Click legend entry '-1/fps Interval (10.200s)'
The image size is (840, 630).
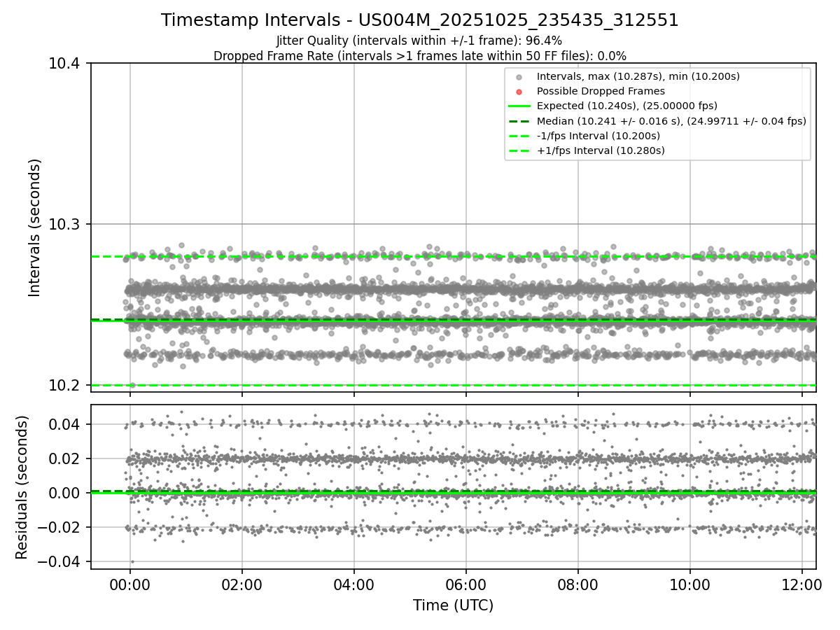598,136
